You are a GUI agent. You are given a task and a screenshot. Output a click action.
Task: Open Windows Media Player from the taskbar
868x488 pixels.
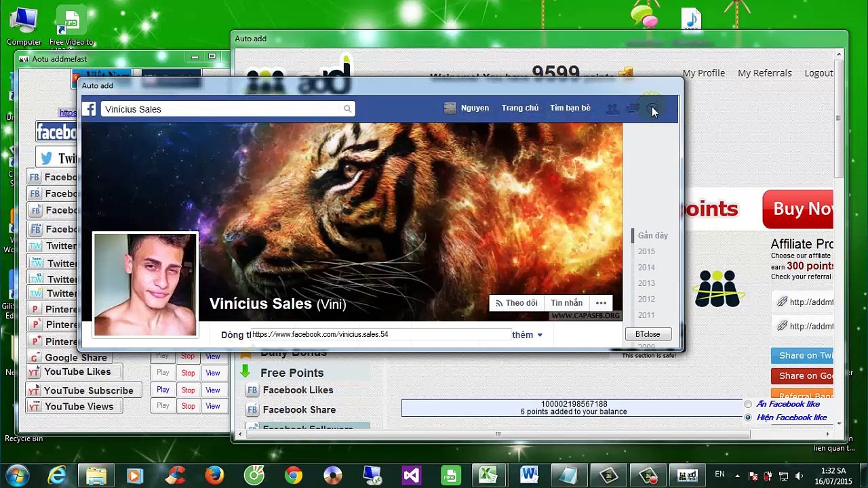click(135, 475)
